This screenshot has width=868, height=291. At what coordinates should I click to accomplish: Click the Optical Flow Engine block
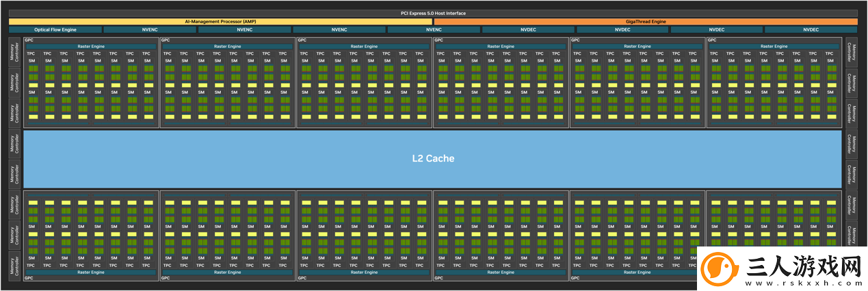(x=55, y=29)
